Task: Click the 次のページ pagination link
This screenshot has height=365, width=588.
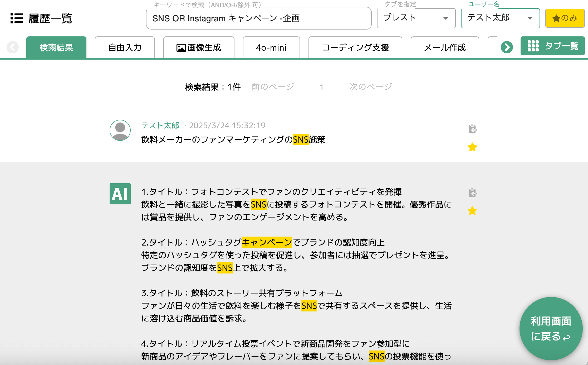Action: point(371,87)
